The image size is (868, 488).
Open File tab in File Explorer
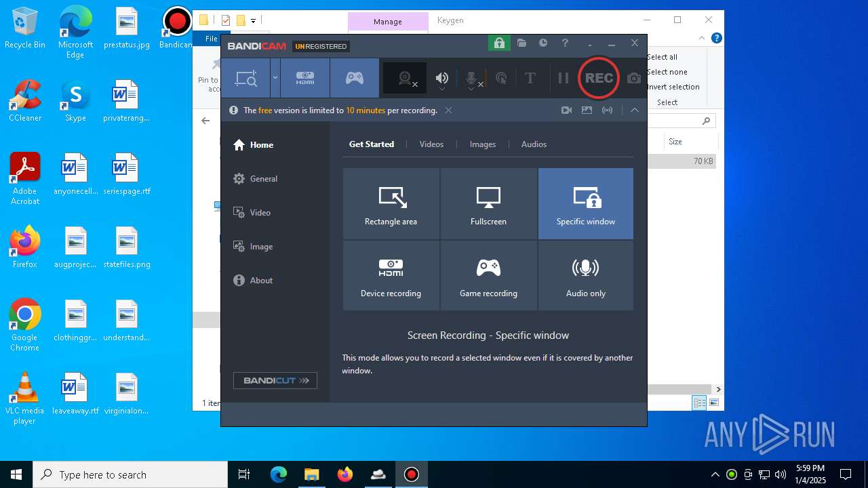[x=212, y=39]
